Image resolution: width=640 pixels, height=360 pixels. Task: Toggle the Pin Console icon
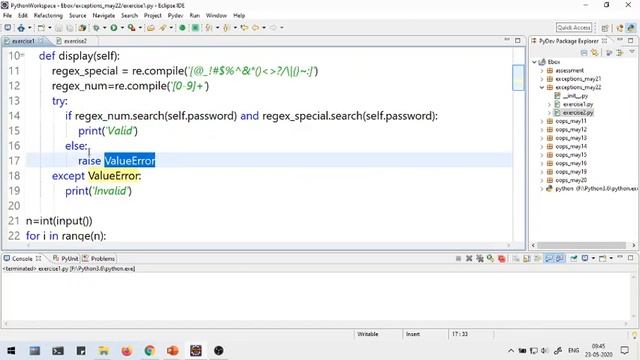point(574,258)
